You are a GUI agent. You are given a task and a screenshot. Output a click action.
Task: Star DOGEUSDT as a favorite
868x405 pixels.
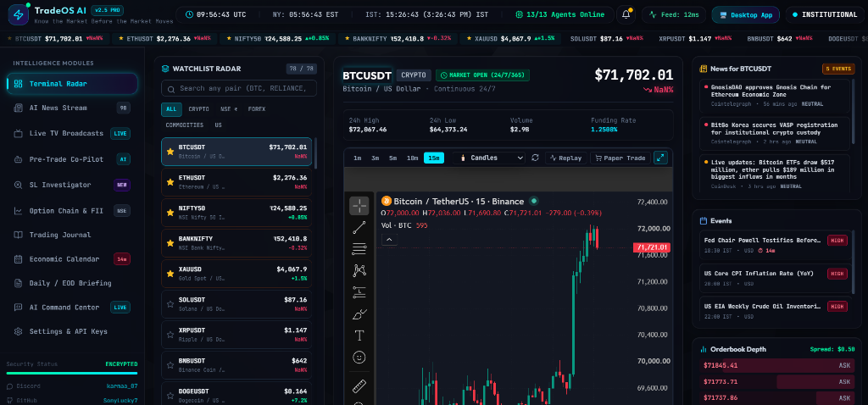(x=170, y=395)
